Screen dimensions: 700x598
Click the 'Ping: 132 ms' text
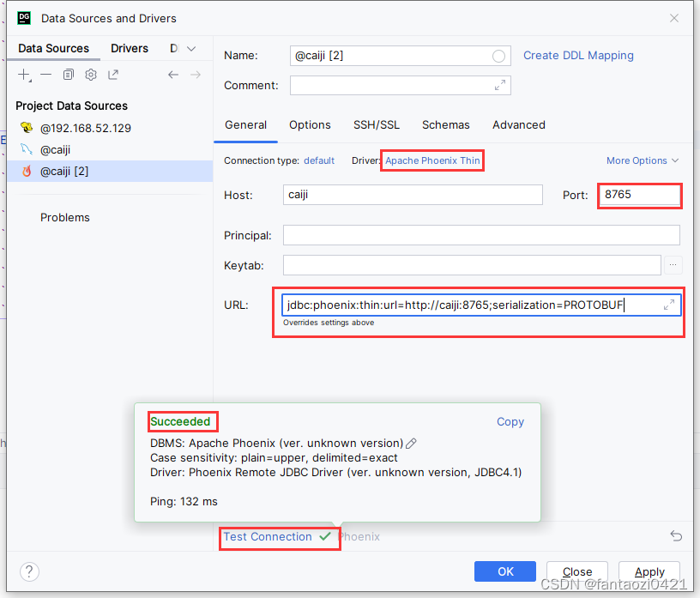click(184, 502)
